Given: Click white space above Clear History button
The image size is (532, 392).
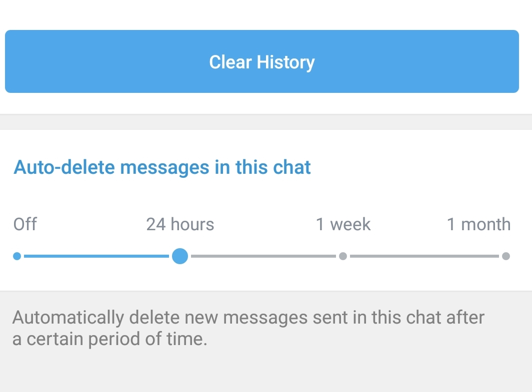Looking at the screenshot, I should coord(266,14).
